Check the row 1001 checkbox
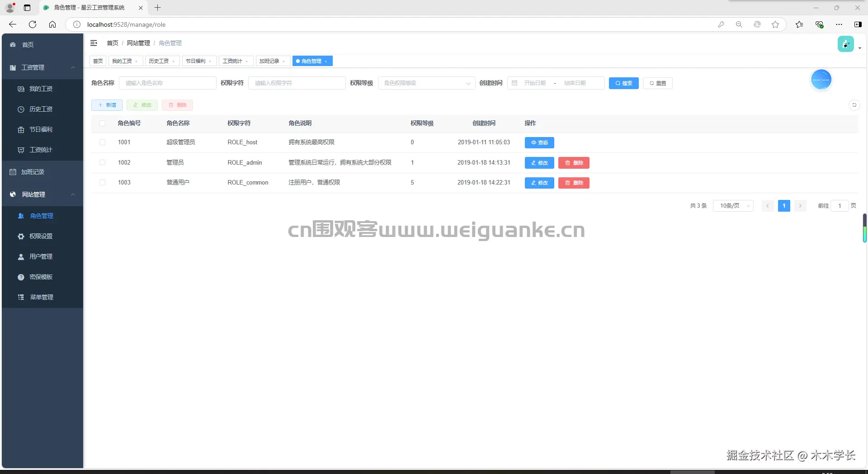Viewport: 868px width, 474px height. [103, 142]
